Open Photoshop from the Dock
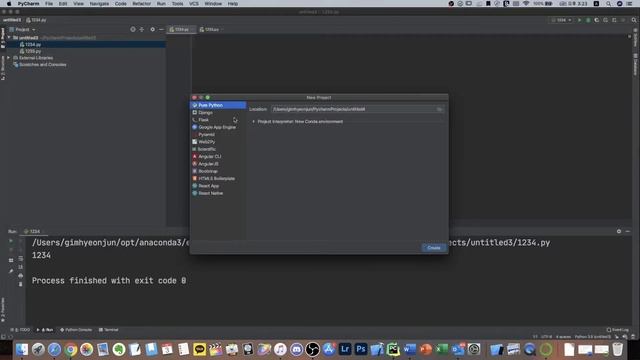Viewport: 640px width, 360px height. pyautogui.click(x=361, y=349)
